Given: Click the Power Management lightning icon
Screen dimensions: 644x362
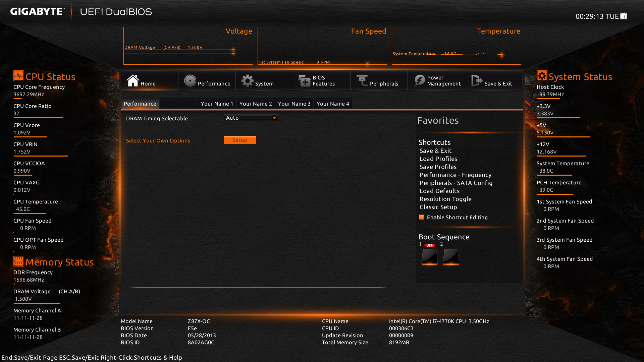Looking at the screenshot, I should (x=419, y=80).
